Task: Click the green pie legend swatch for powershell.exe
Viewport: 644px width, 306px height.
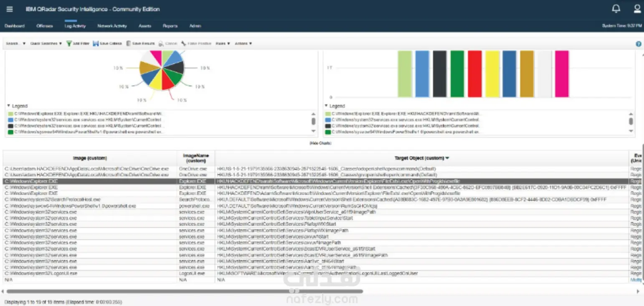Action: coord(10,132)
